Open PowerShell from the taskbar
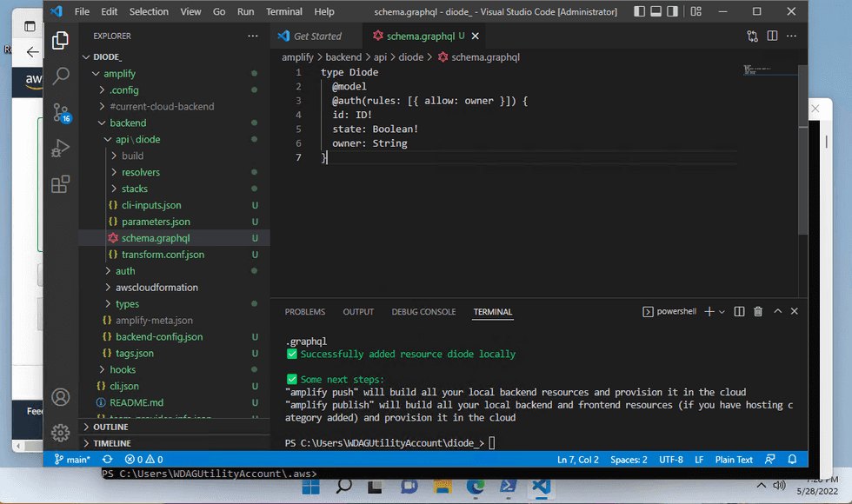 (508, 486)
